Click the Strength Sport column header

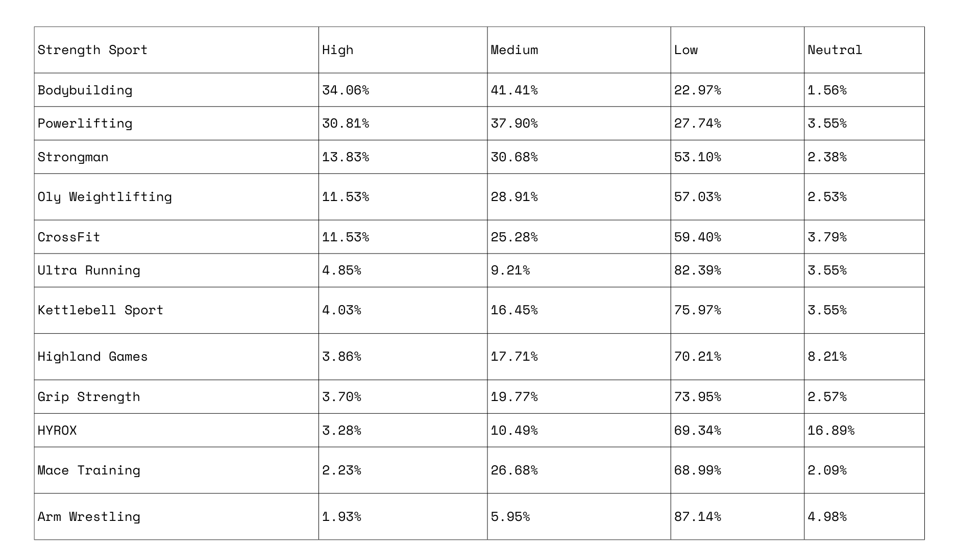[x=92, y=50]
